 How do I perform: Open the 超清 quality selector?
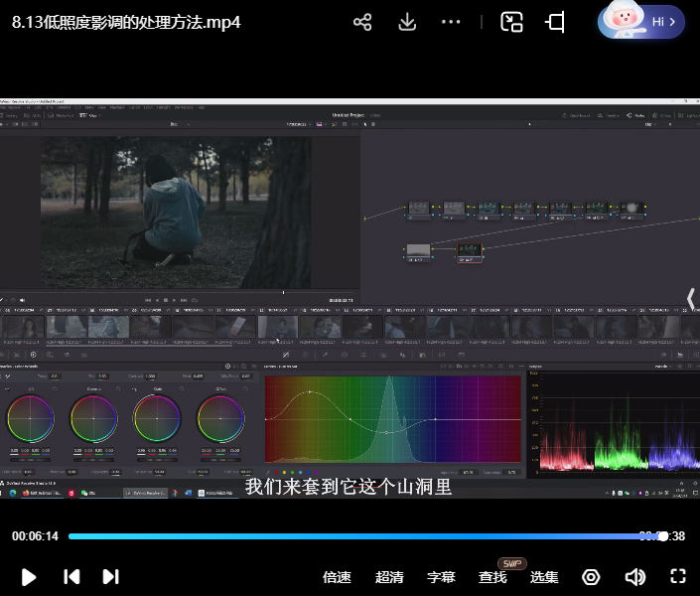click(389, 577)
